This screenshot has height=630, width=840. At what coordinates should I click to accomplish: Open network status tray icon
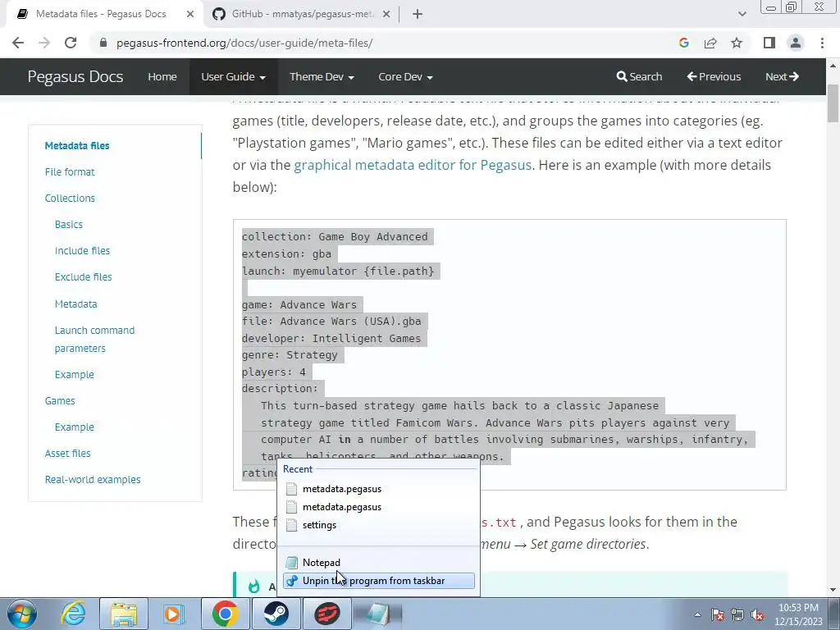point(737,614)
